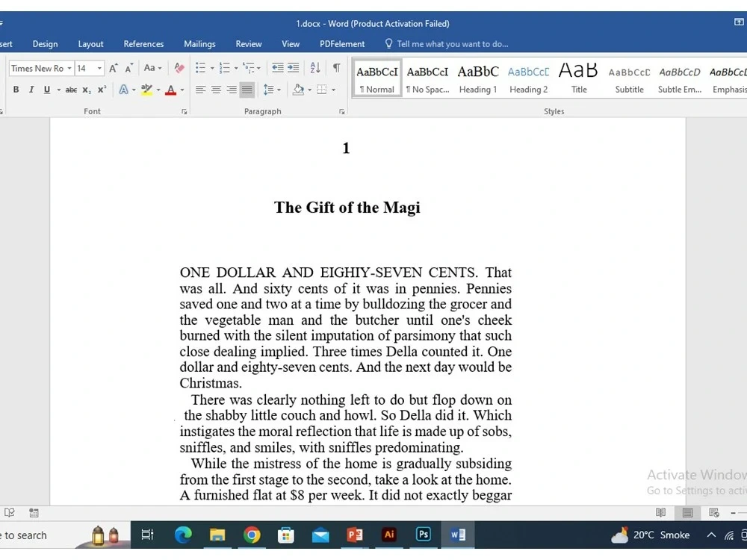This screenshot has height=560, width=747.
Task: Click Align Right icon
Action: point(232,90)
